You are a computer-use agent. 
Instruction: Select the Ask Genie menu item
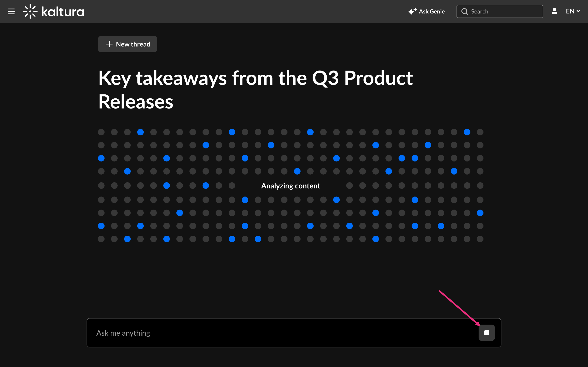tap(426, 11)
